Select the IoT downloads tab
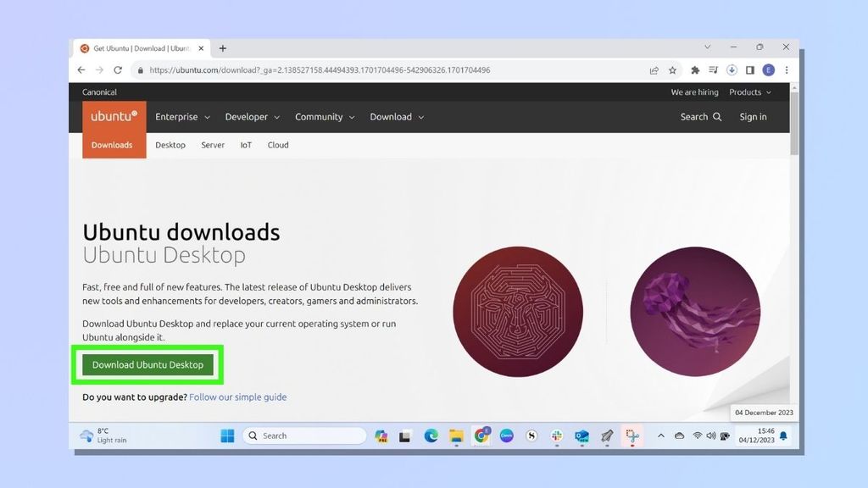 (x=246, y=145)
